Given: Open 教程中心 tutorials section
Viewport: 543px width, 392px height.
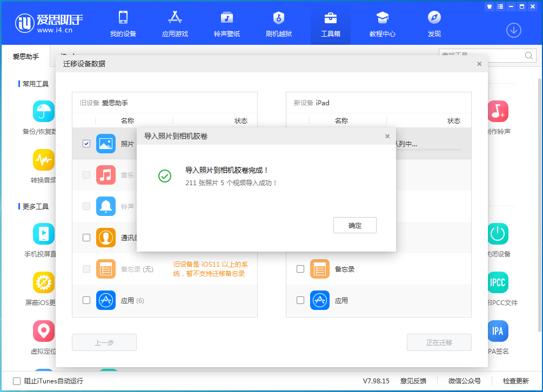Looking at the screenshot, I should 383,24.
